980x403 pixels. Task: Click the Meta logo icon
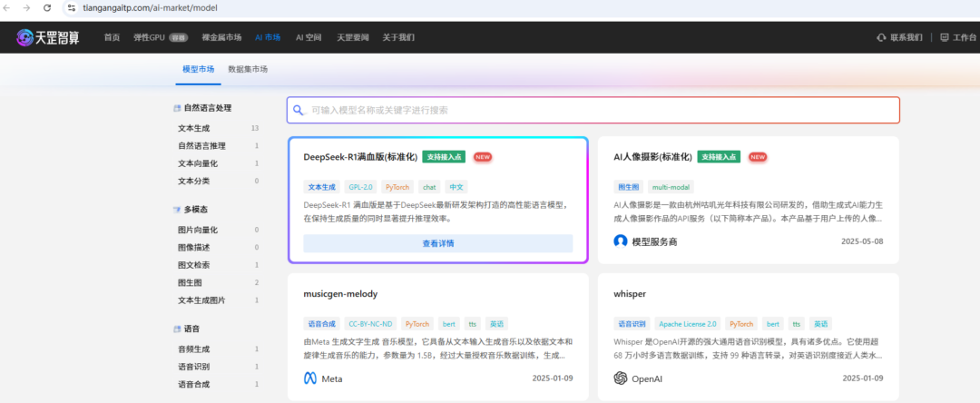[x=310, y=378]
